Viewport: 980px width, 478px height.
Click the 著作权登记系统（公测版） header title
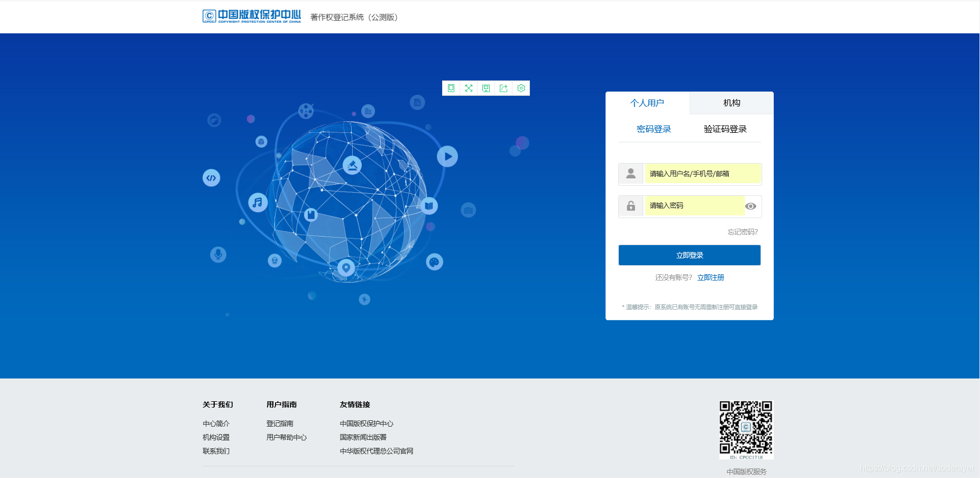354,17
